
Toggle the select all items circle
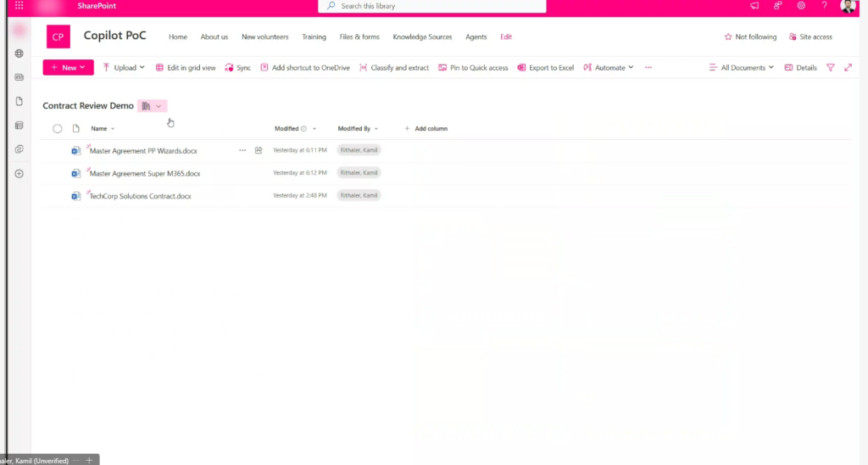(x=58, y=129)
